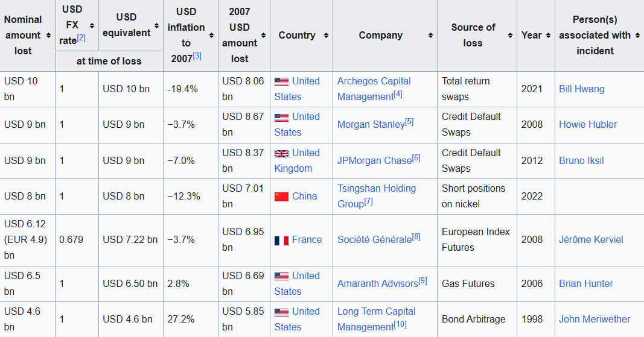
Task: Open Archegos Capital Management link
Action: [374, 89]
